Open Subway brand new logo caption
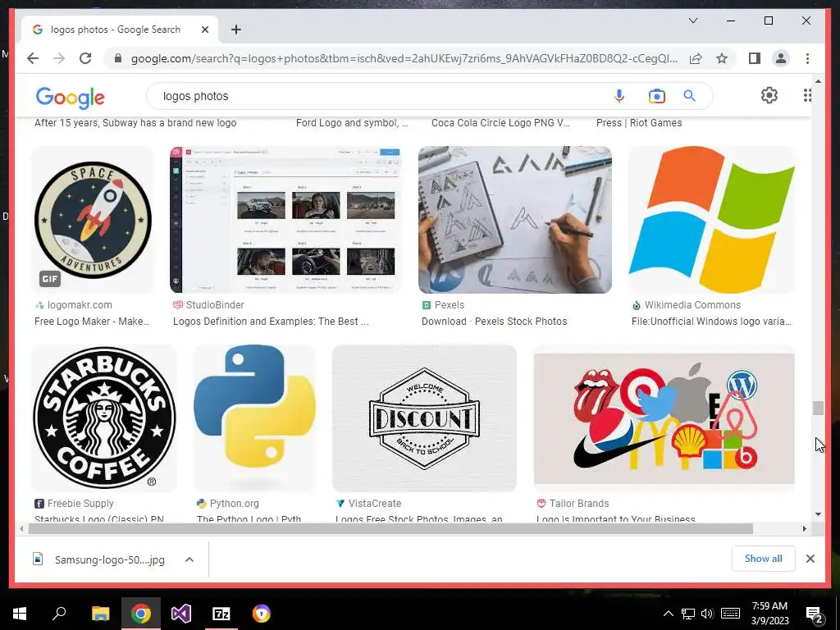The width and height of the screenshot is (840, 630). (x=135, y=123)
